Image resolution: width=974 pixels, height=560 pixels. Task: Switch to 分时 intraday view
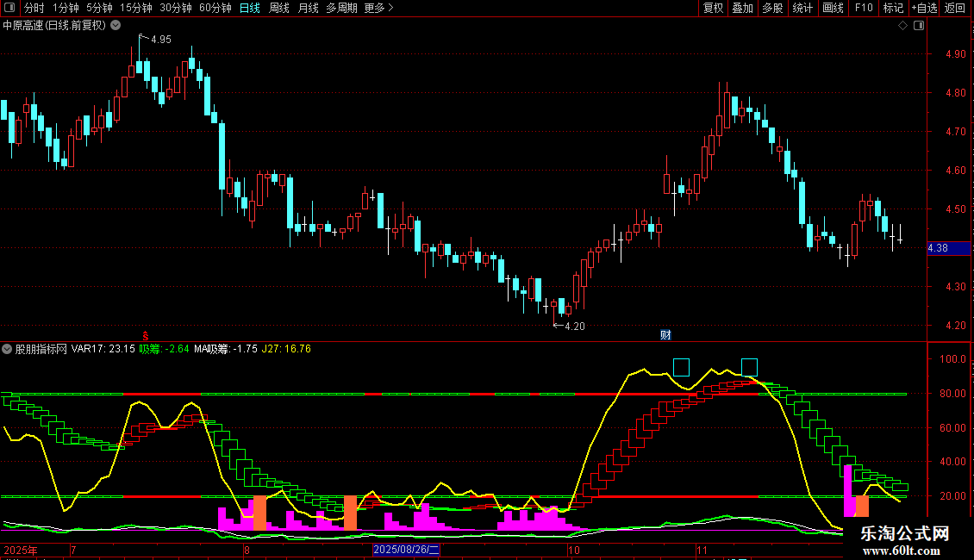34,8
